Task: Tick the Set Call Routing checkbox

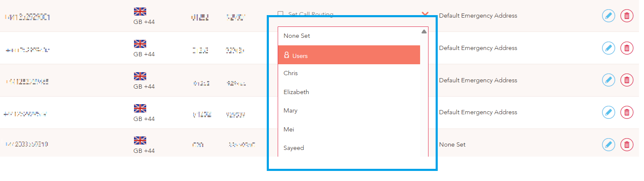Action: point(281,14)
